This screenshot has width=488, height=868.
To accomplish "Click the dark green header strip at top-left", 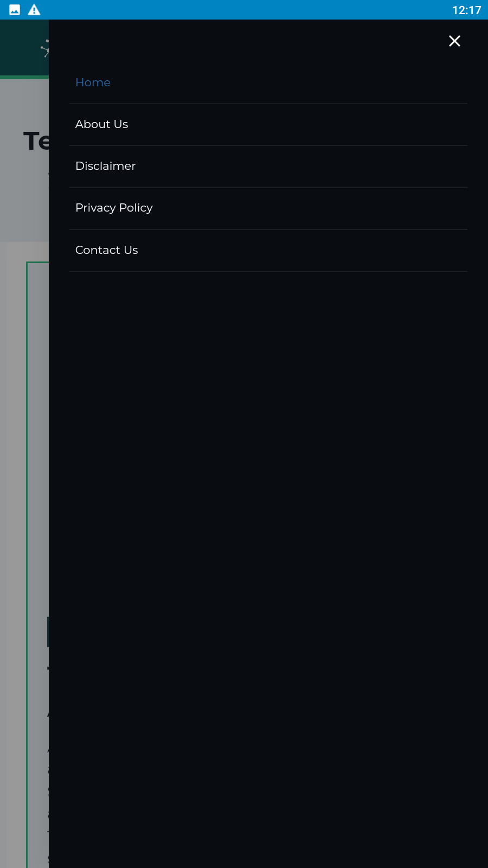I will pos(24,48).
